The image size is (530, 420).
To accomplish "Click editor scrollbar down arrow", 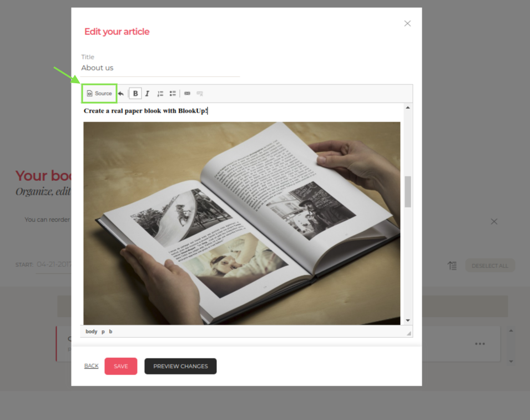I will tap(408, 320).
